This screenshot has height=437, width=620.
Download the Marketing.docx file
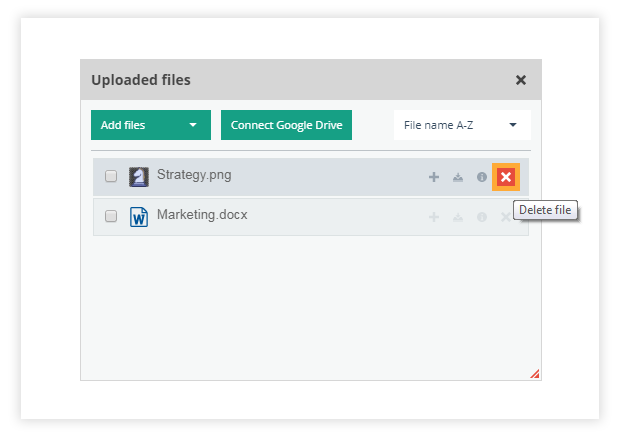point(458,217)
